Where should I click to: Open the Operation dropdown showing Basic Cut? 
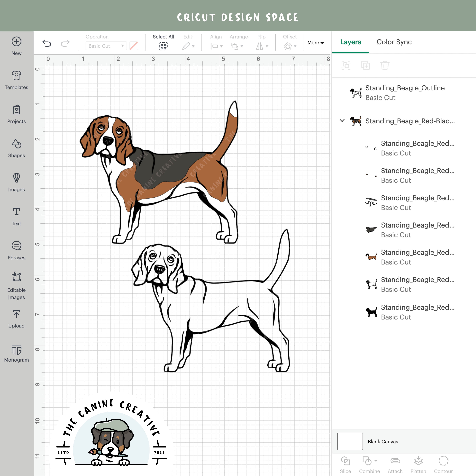pyautogui.click(x=106, y=46)
